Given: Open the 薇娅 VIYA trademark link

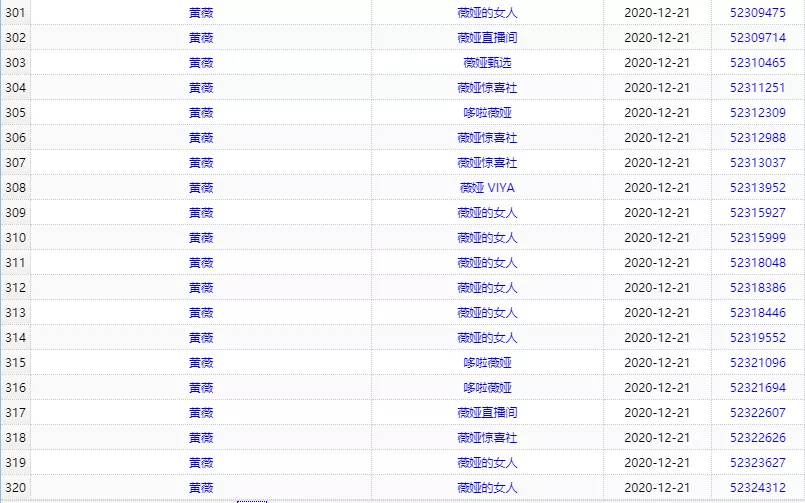Looking at the screenshot, I should point(487,188).
